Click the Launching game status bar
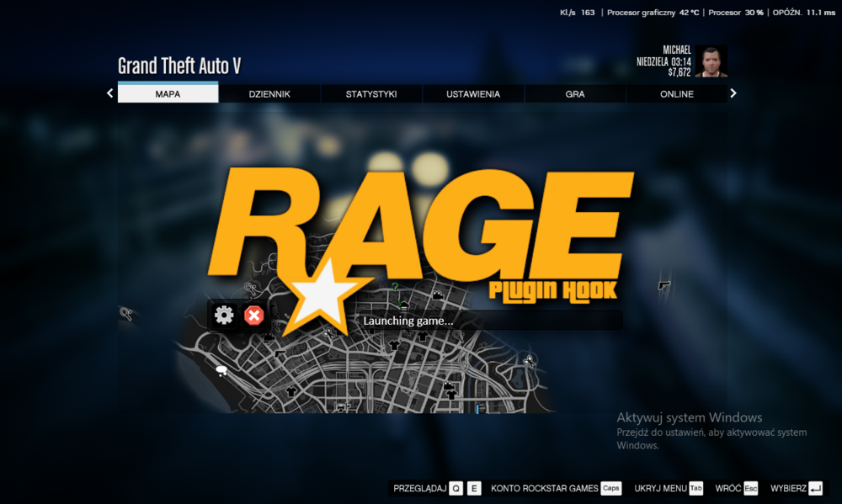Screen dimensions: 842x504 point(491,321)
